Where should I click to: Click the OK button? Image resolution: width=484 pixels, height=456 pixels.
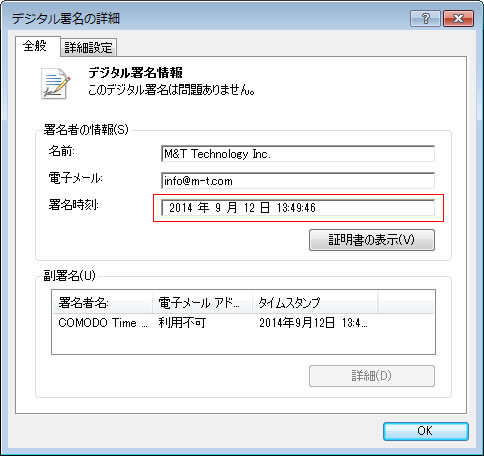point(426,431)
